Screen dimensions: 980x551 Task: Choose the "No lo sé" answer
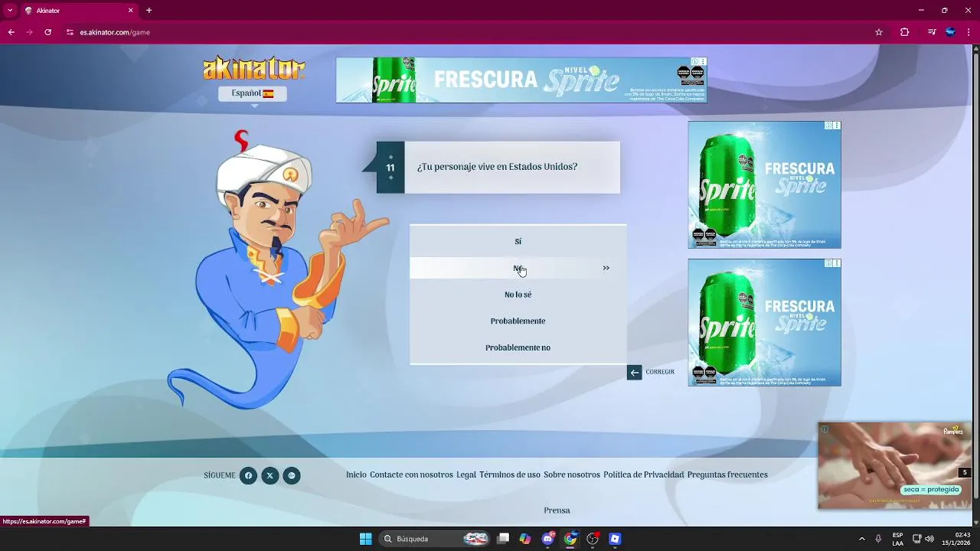tap(518, 295)
